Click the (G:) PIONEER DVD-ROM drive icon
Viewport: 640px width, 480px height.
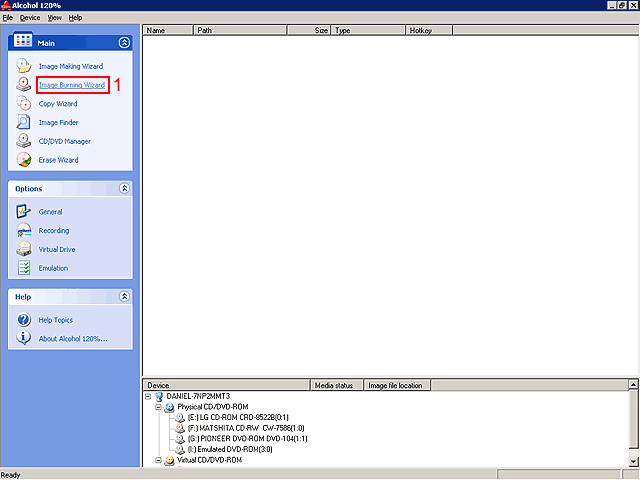point(180,439)
